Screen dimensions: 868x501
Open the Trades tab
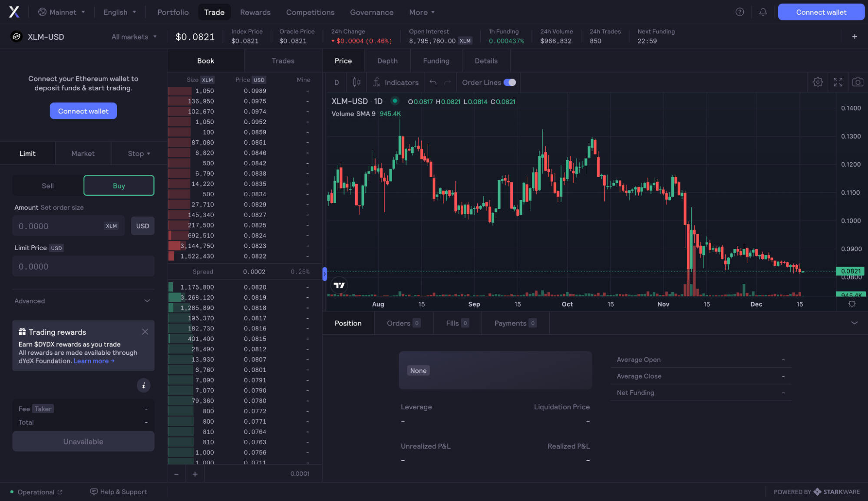283,61
